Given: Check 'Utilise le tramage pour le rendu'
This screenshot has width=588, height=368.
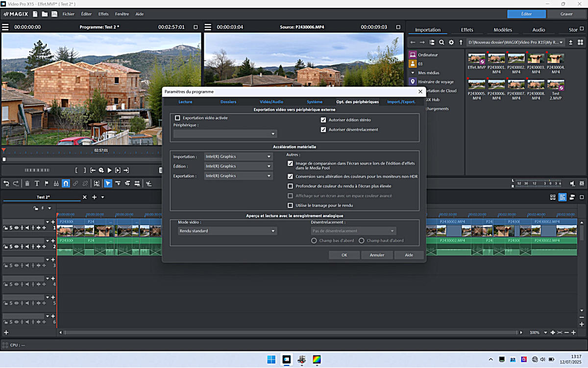Looking at the screenshot, I should point(291,206).
